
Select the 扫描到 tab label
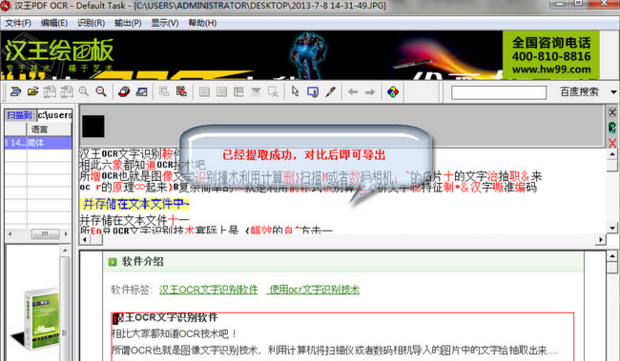(20, 115)
